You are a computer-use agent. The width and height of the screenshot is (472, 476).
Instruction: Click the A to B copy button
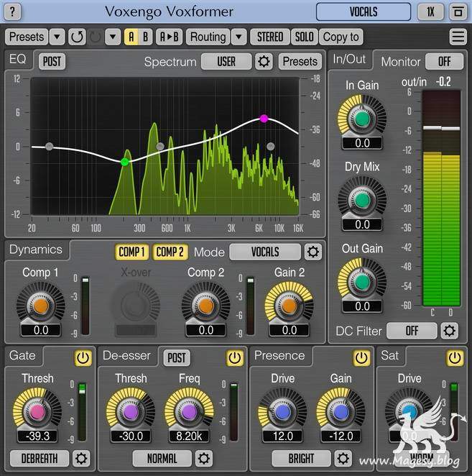[170, 37]
